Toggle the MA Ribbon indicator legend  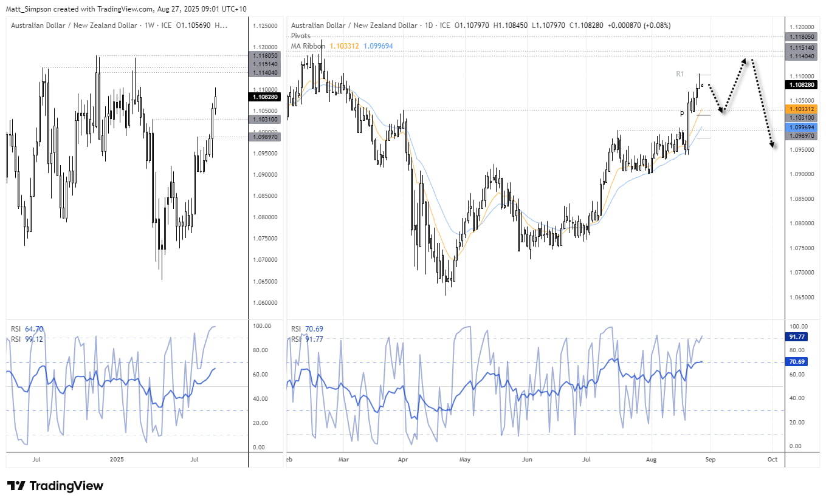[307, 46]
